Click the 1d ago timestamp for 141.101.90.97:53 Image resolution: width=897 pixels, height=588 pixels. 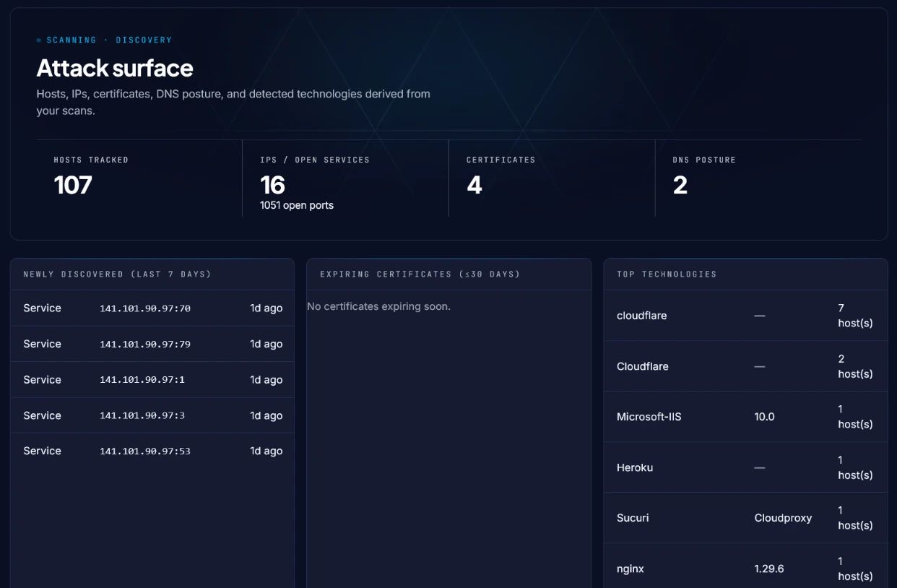(266, 451)
